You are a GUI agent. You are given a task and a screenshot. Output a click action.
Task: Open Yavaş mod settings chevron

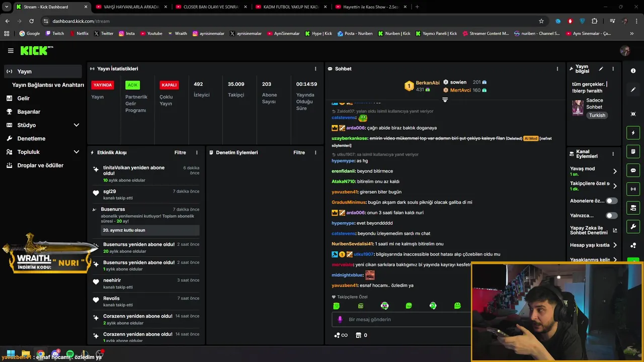(615, 171)
